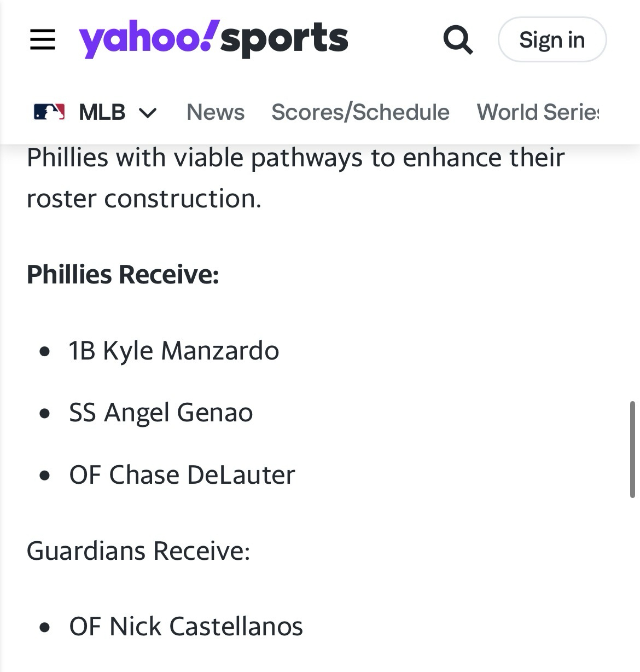Click the bullet beside Kyle Manzardo
Viewport: 640px width, 672px height.
pos(45,351)
